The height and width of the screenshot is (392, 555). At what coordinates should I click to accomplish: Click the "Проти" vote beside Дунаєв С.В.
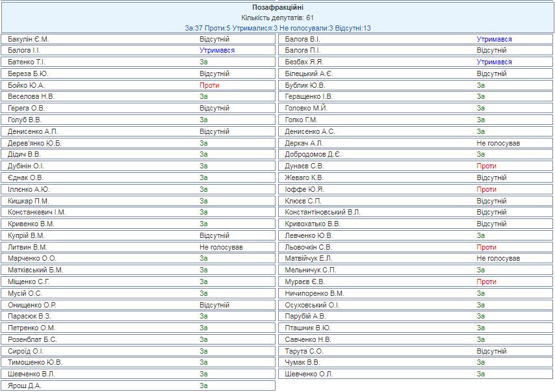click(x=486, y=166)
